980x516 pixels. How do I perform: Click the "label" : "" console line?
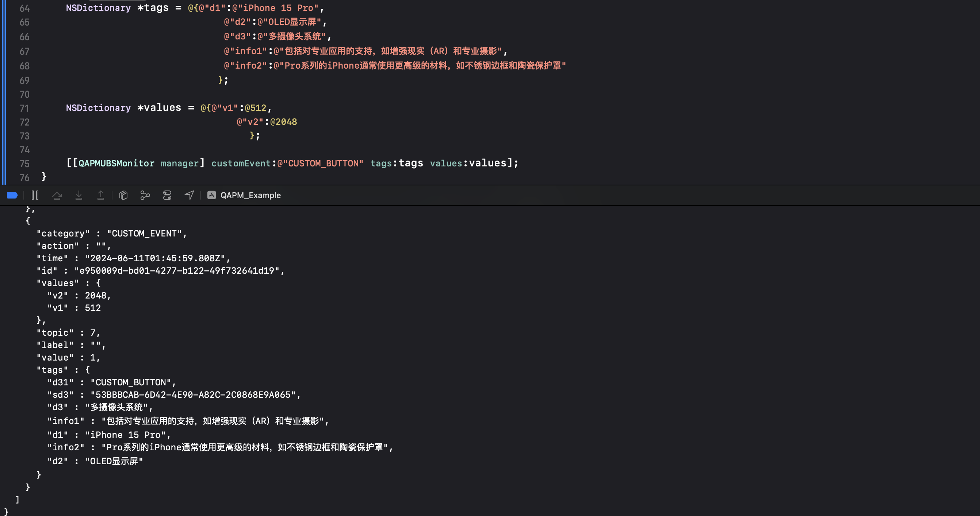(x=71, y=345)
